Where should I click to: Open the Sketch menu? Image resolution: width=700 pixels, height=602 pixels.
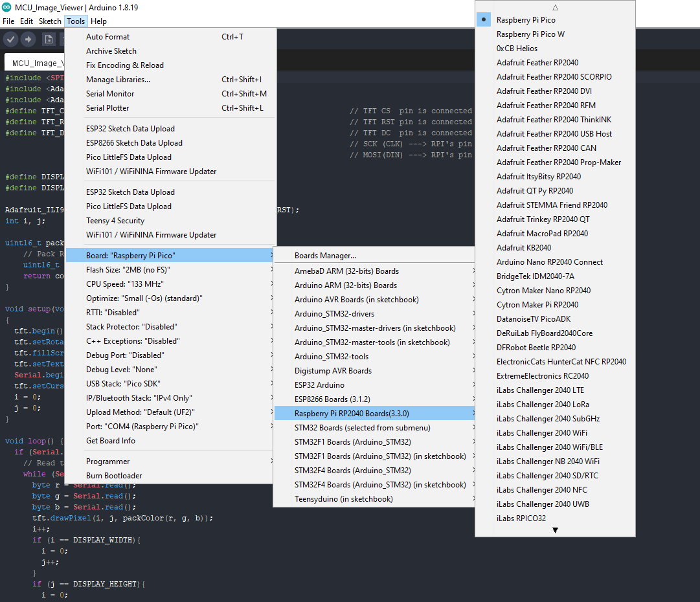50,21
